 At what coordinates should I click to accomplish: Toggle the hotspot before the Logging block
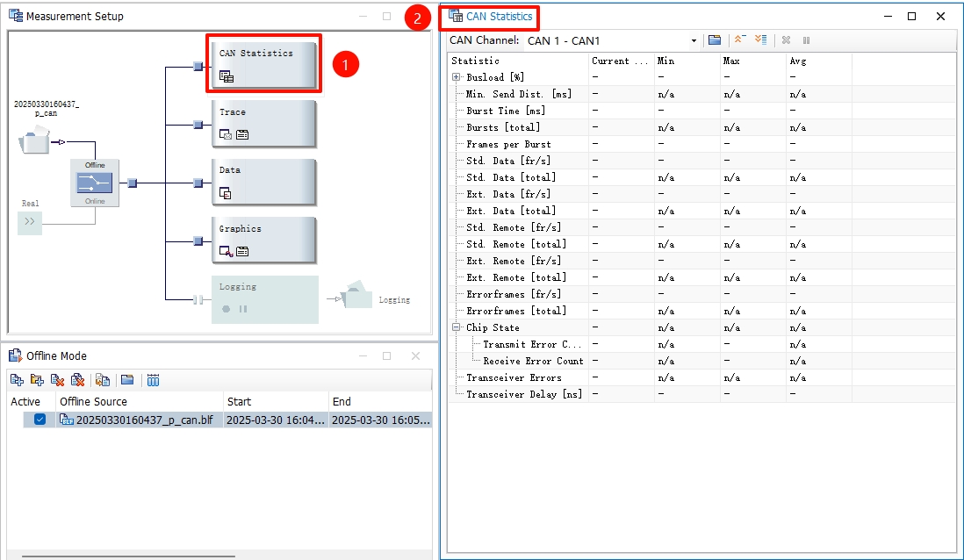pos(198,300)
